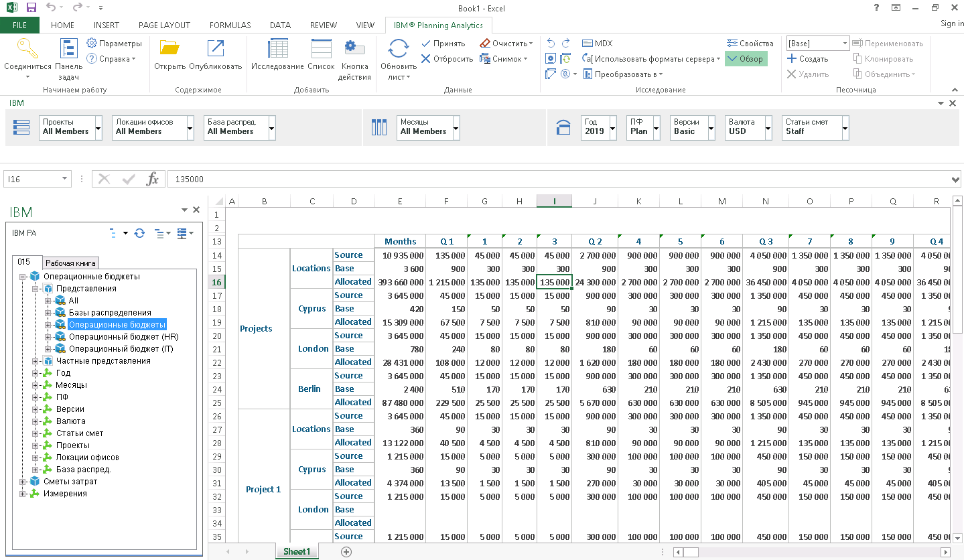Select the Sheet1 worksheet tab

(297, 552)
